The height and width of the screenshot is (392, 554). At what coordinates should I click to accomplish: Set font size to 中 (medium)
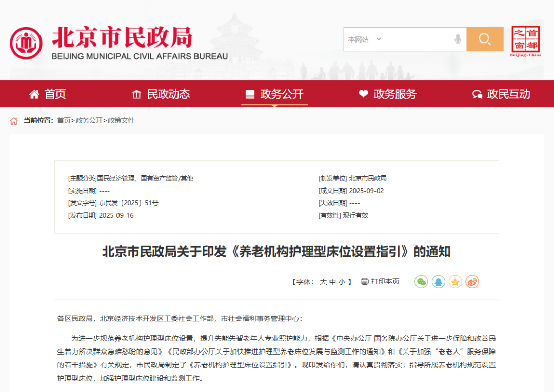point(332,282)
